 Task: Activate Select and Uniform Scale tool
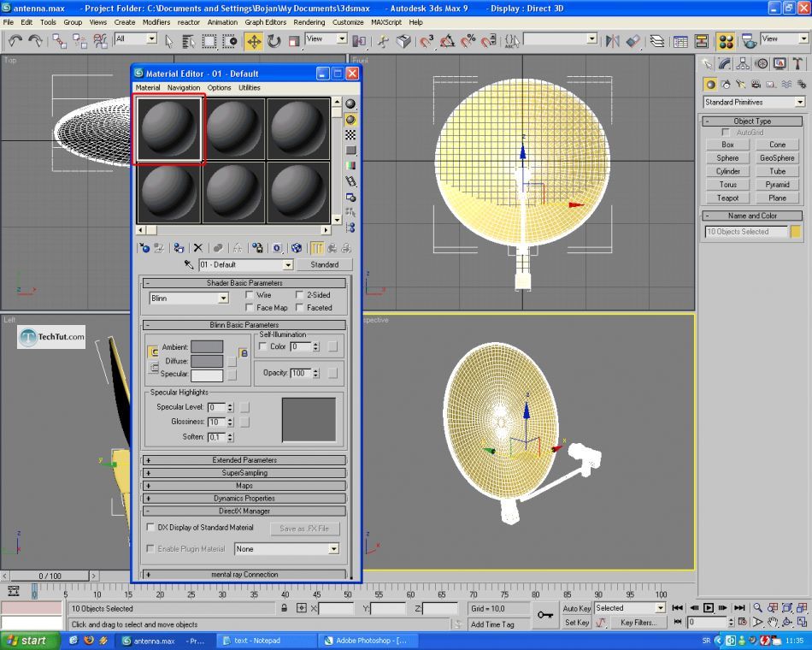click(294, 41)
